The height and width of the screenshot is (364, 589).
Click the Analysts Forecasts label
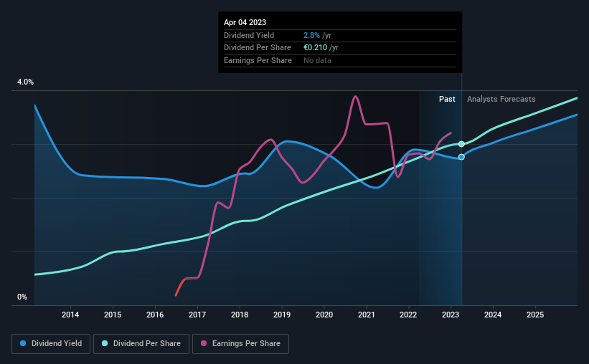coord(501,99)
